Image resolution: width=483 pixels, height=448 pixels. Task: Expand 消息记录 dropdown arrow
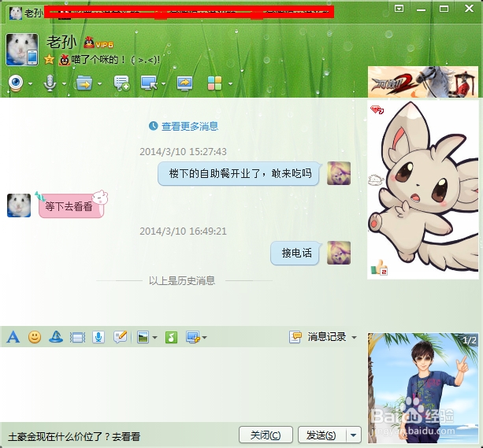355,338
